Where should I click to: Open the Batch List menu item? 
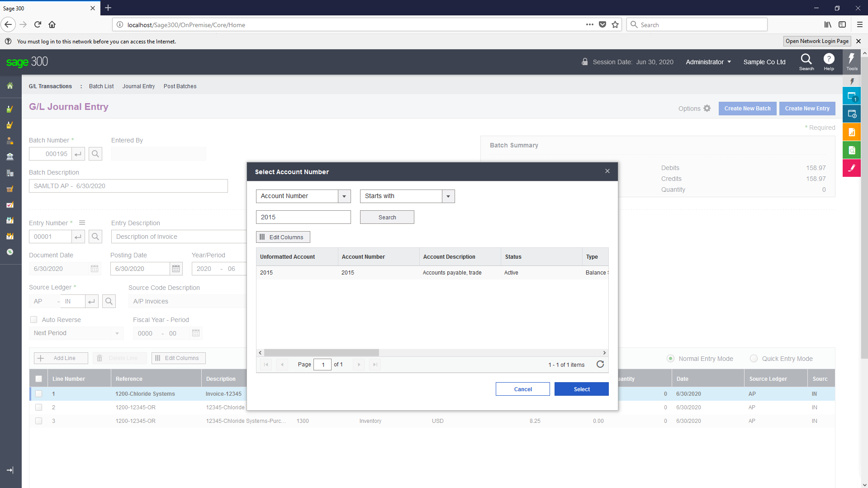tap(101, 86)
